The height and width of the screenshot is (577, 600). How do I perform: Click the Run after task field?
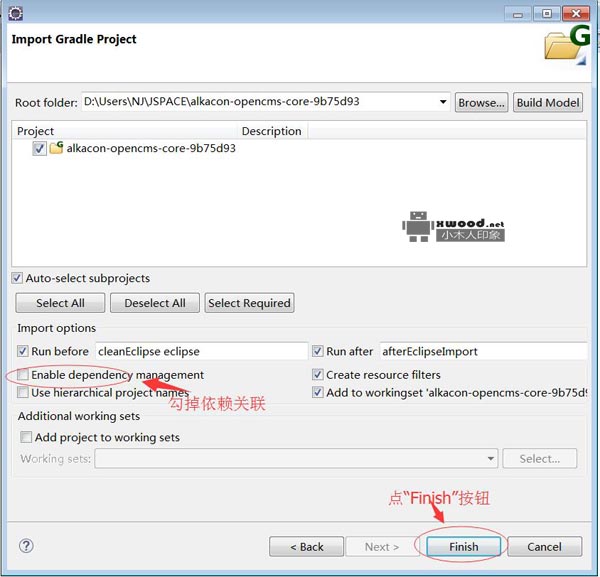point(483,351)
